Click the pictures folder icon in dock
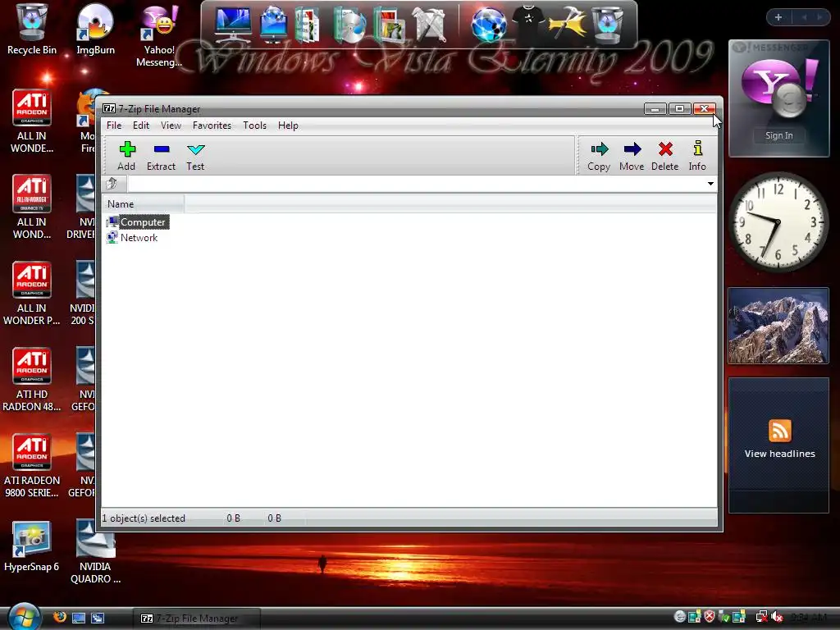The width and height of the screenshot is (840, 630). pos(390,25)
